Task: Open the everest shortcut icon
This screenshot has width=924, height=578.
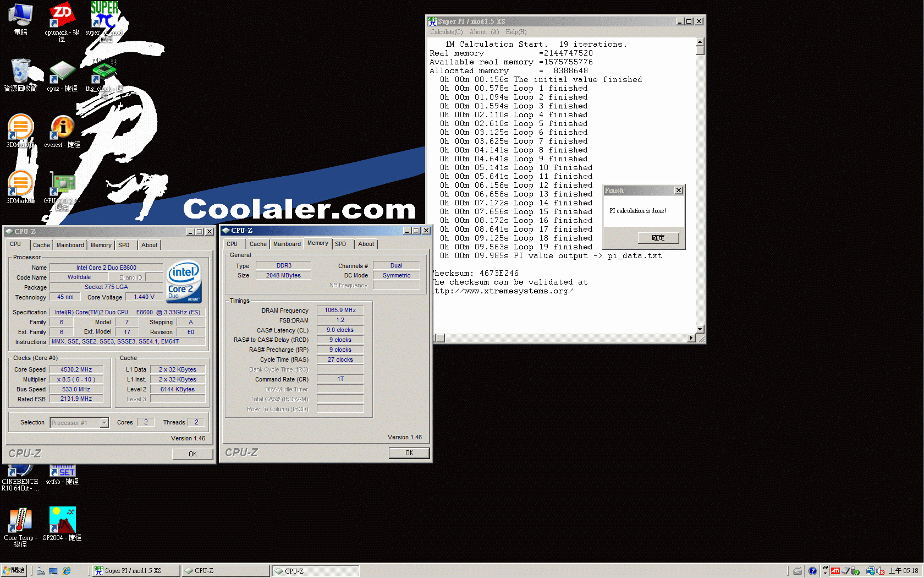Action: (62, 132)
